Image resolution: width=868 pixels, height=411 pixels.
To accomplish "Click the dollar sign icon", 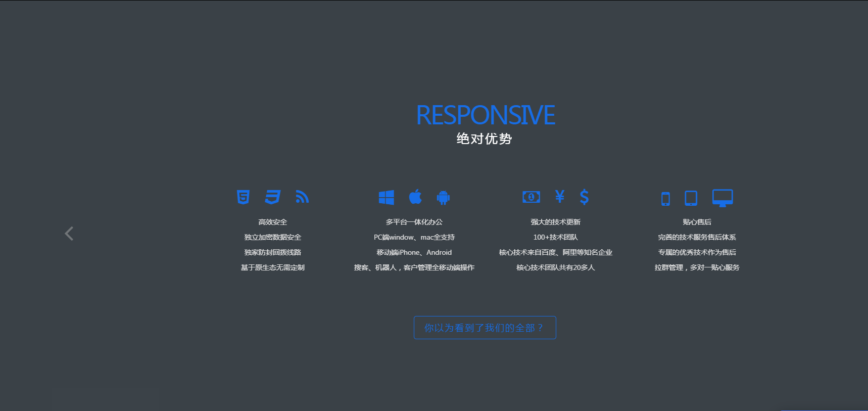I will pyautogui.click(x=584, y=197).
